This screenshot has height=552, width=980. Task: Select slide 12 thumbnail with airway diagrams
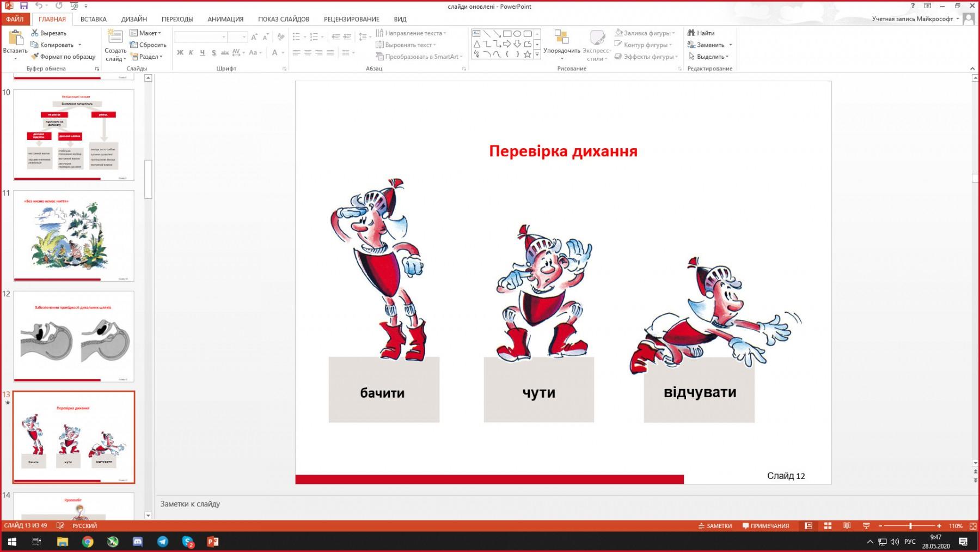[73, 336]
